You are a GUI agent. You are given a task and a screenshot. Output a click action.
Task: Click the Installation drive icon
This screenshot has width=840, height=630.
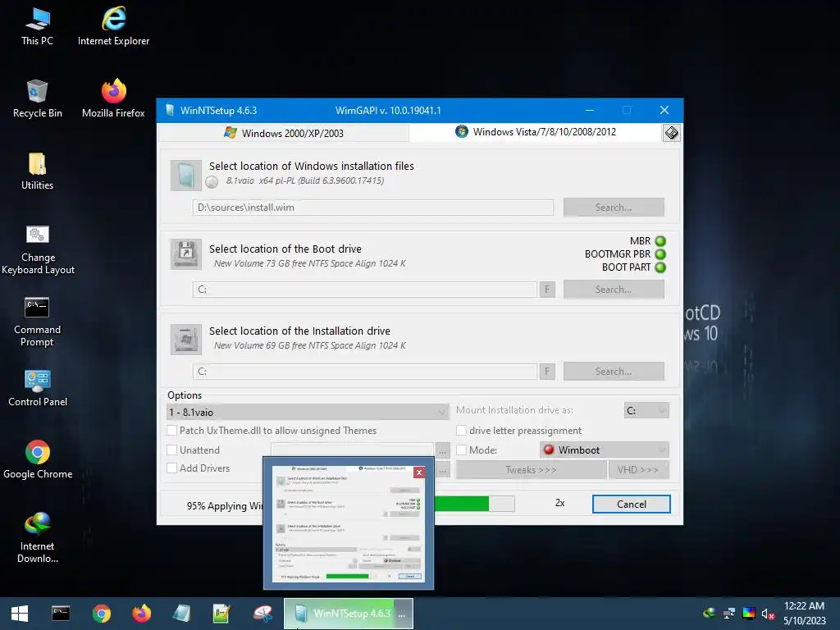pyautogui.click(x=186, y=339)
